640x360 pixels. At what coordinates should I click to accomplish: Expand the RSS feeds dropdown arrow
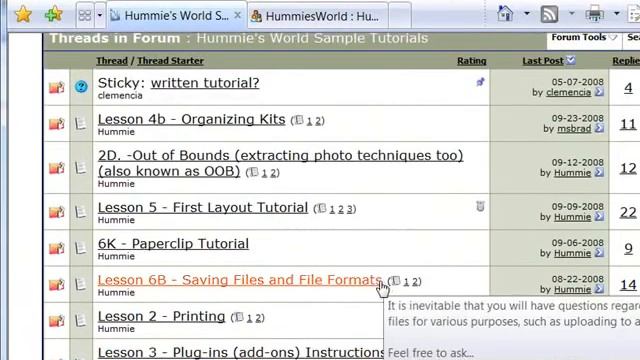[572, 14]
